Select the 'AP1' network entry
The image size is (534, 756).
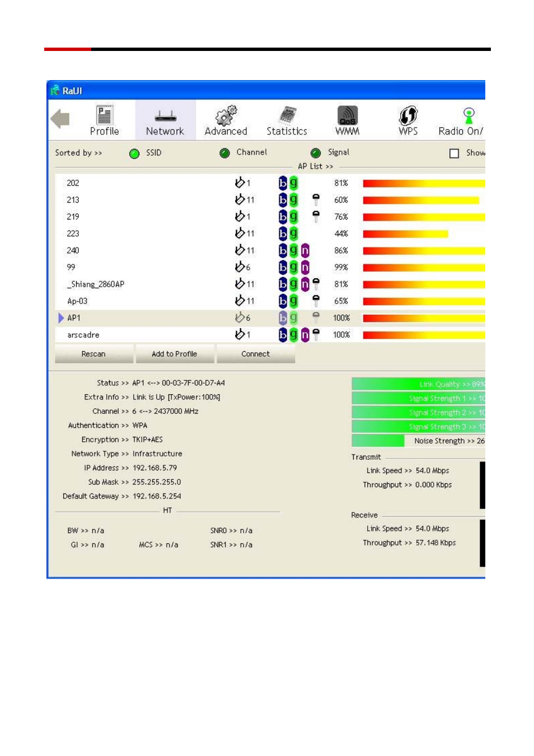(270, 318)
